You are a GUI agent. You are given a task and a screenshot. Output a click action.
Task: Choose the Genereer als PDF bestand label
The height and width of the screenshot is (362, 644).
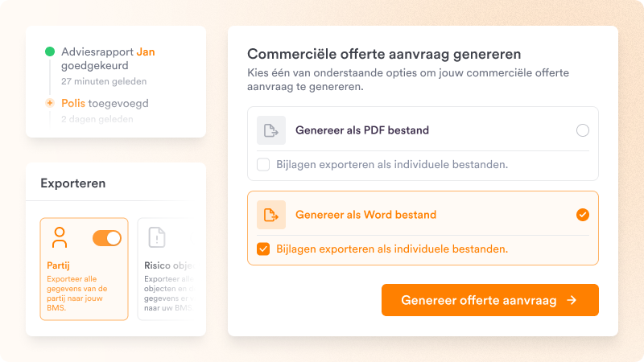[362, 130]
